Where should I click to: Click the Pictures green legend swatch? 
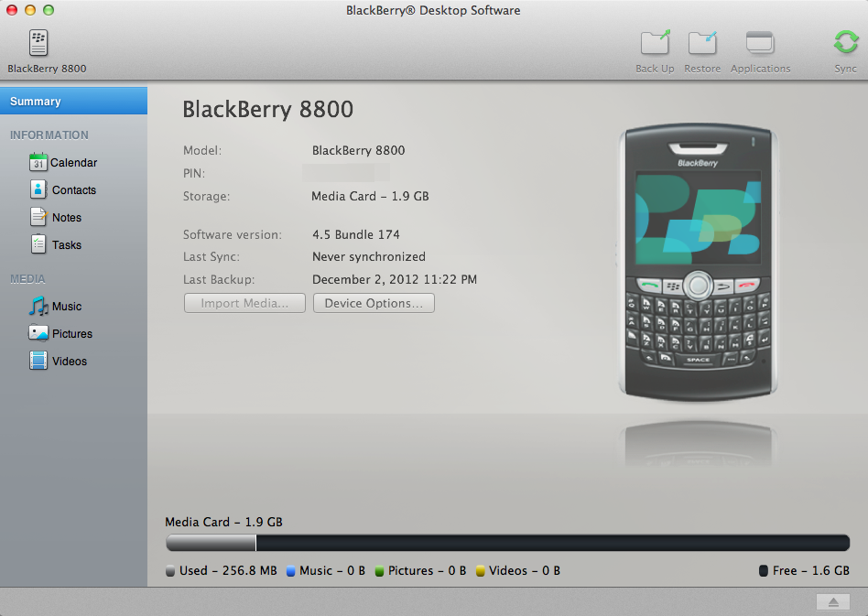coord(379,570)
